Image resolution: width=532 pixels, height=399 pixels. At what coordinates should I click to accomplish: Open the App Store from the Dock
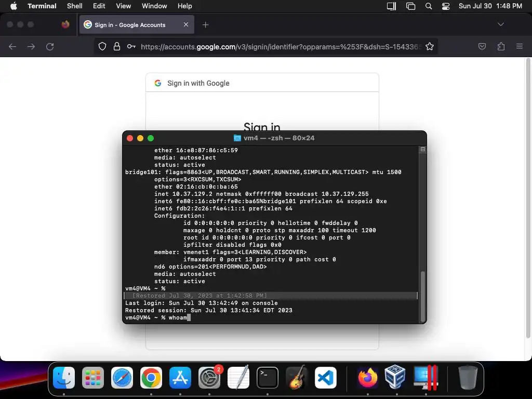coord(180,378)
